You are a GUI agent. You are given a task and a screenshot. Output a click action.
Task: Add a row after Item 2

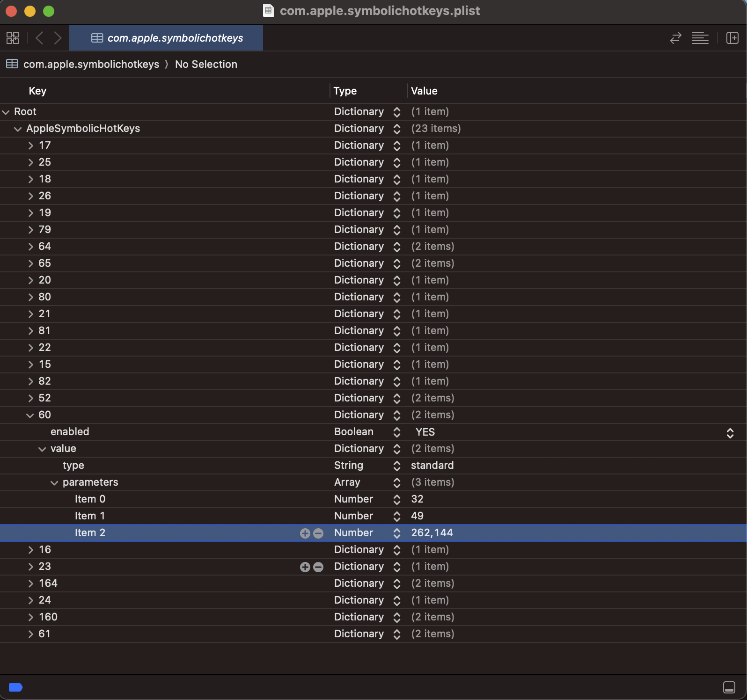[305, 533]
